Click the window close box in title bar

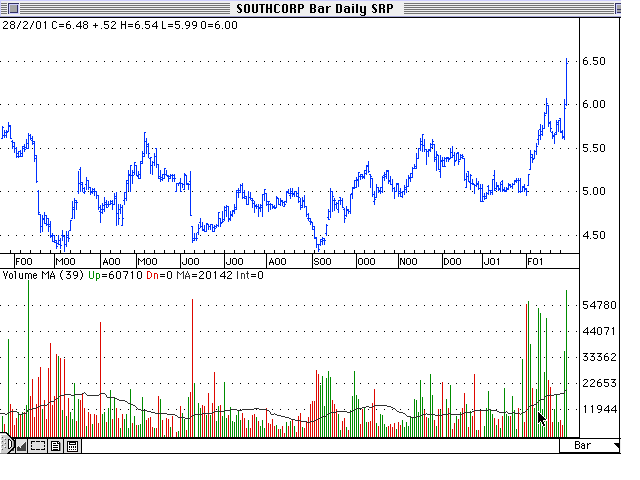(13, 8)
